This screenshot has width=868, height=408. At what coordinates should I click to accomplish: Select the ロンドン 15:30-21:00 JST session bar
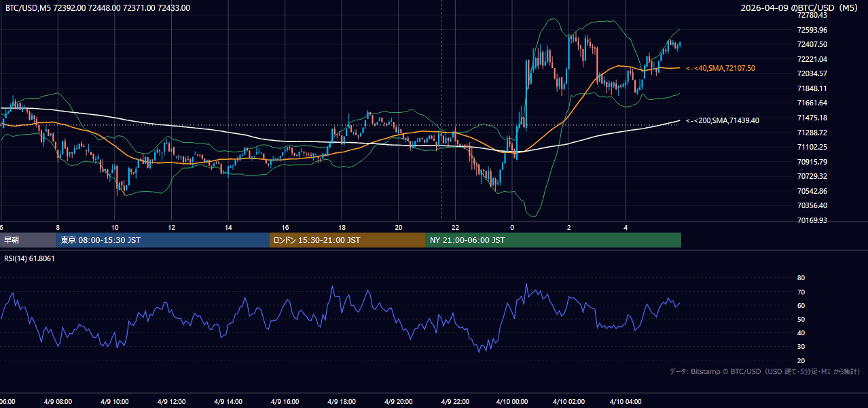pos(348,240)
